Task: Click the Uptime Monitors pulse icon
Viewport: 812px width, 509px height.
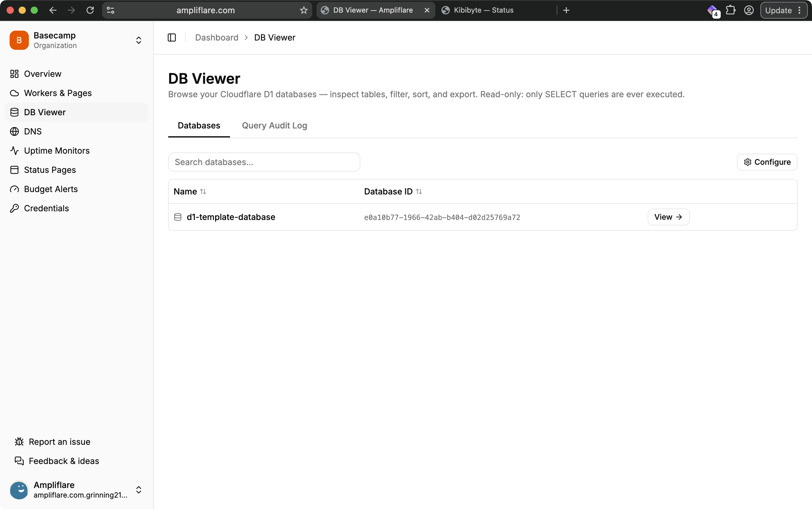Action: tap(14, 150)
